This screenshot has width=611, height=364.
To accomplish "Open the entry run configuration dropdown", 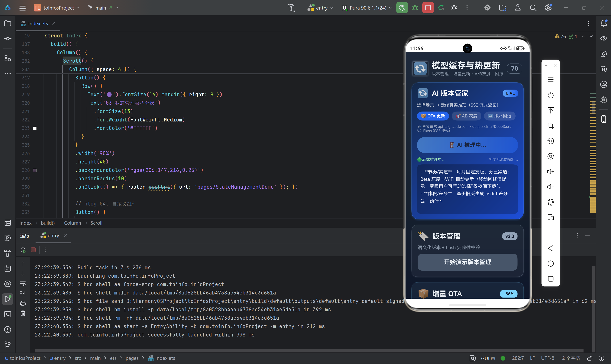I will click(x=320, y=8).
